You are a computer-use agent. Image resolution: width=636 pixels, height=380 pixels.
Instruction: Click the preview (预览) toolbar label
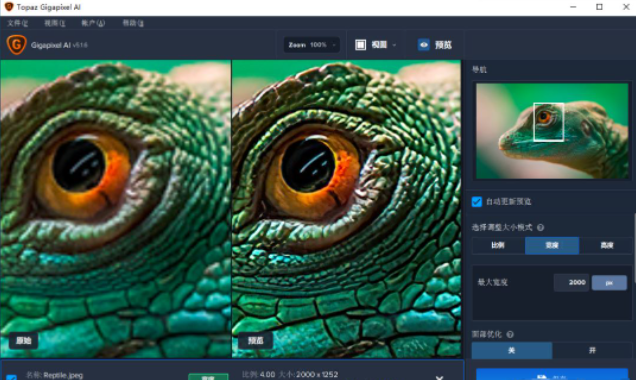coord(443,45)
